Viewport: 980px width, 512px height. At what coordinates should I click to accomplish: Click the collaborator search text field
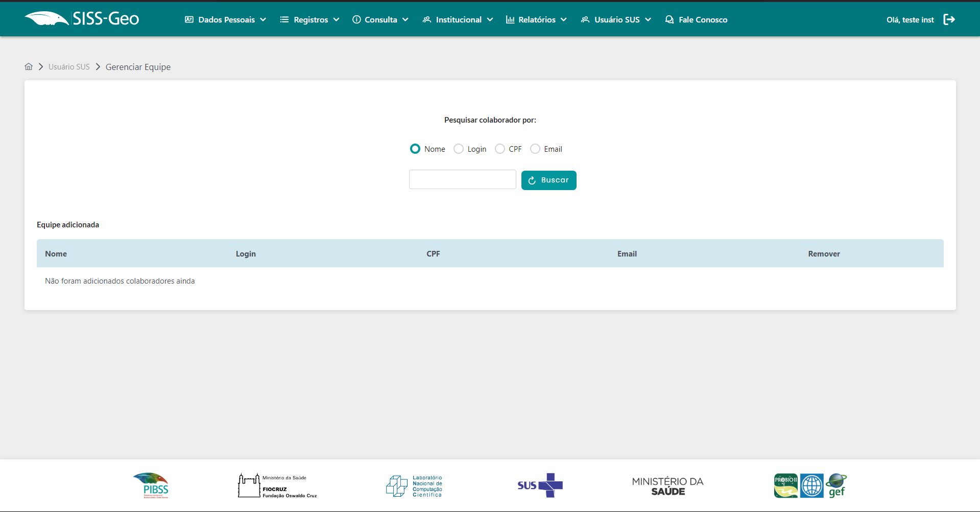pos(462,179)
